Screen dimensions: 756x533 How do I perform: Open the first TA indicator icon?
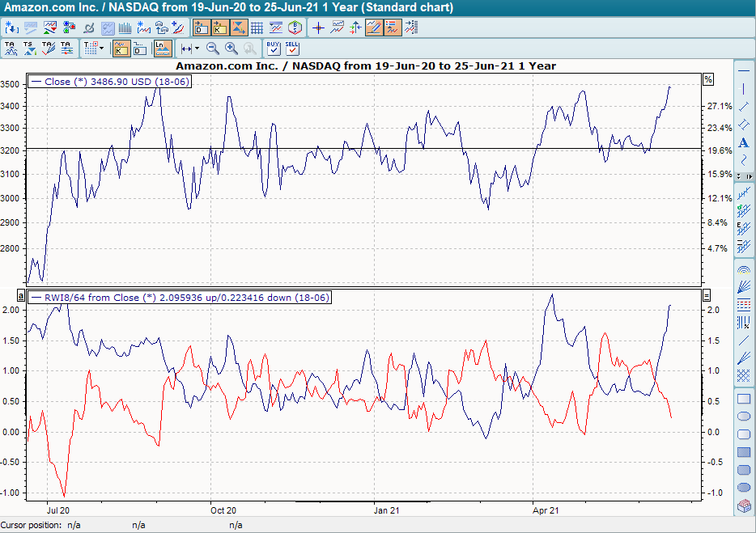coord(10,48)
